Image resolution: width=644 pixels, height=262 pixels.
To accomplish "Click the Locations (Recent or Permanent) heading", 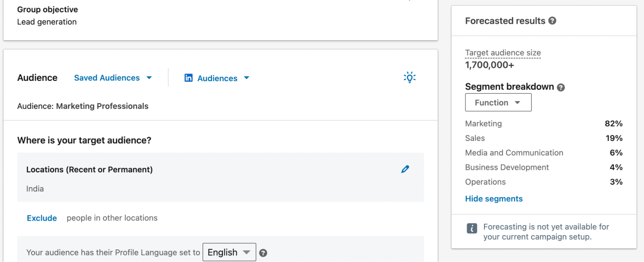I will pos(90,170).
